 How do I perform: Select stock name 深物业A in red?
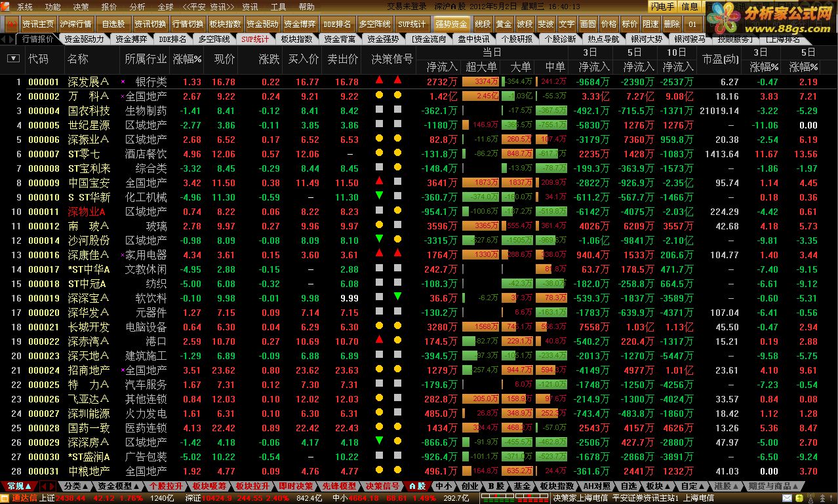pyautogui.click(x=87, y=212)
